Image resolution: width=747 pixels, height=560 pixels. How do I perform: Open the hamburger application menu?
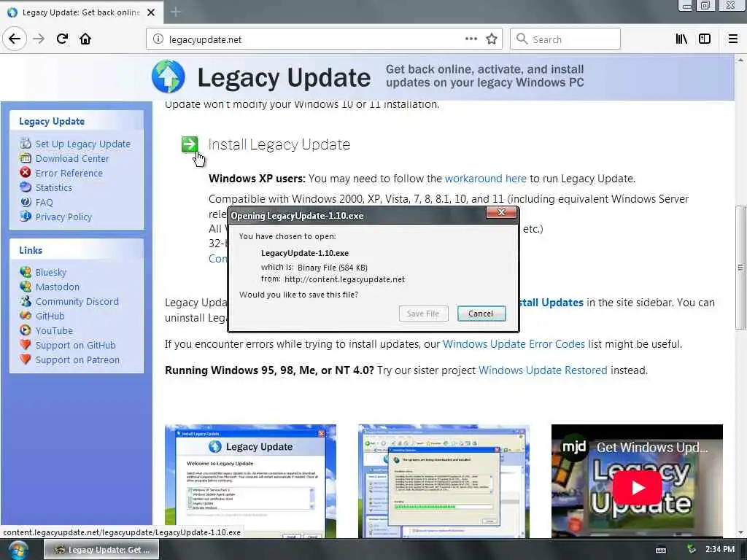click(732, 39)
